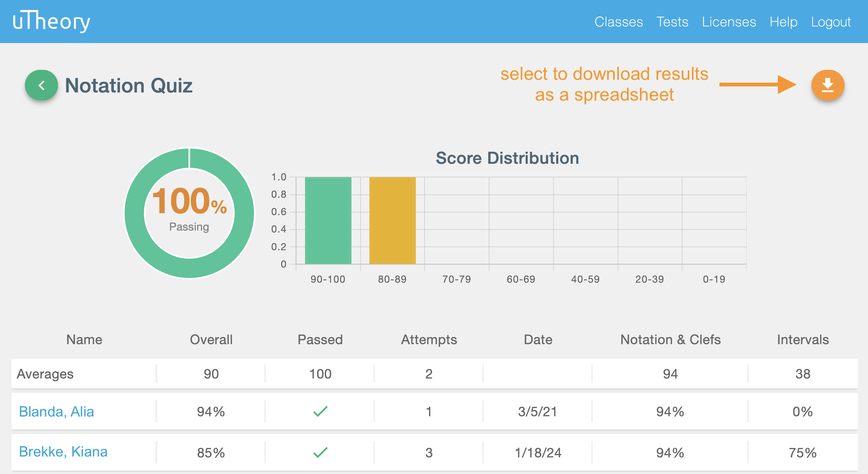Click the date 3/5/21
The width and height of the screenshot is (868, 474).
point(538,411)
